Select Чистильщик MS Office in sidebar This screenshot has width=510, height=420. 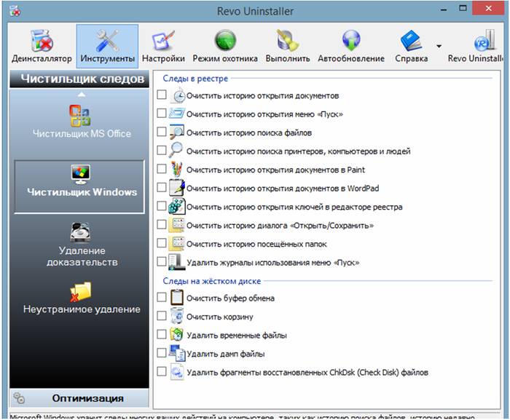(x=81, y=121)
